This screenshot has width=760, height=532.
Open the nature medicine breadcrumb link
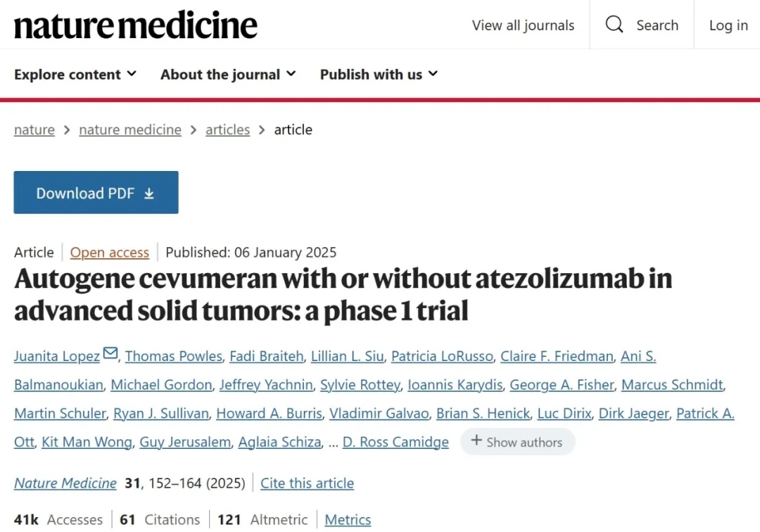point(130,130)
